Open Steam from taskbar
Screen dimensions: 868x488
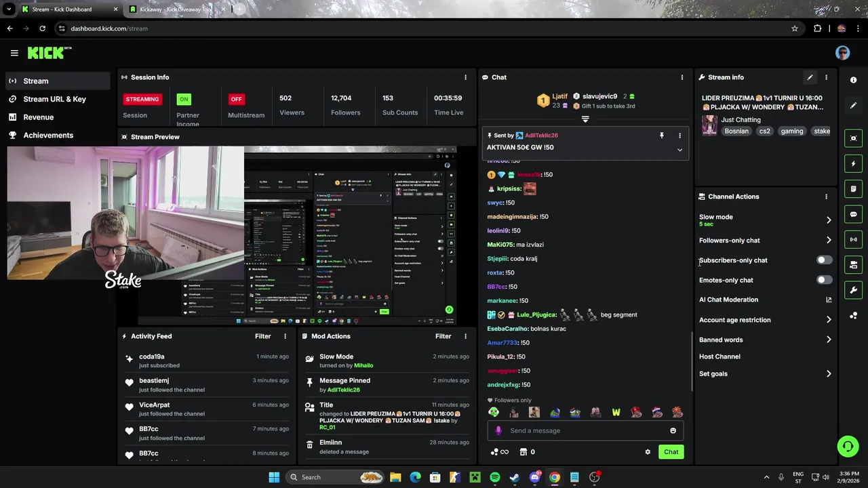tap(515, 477)
